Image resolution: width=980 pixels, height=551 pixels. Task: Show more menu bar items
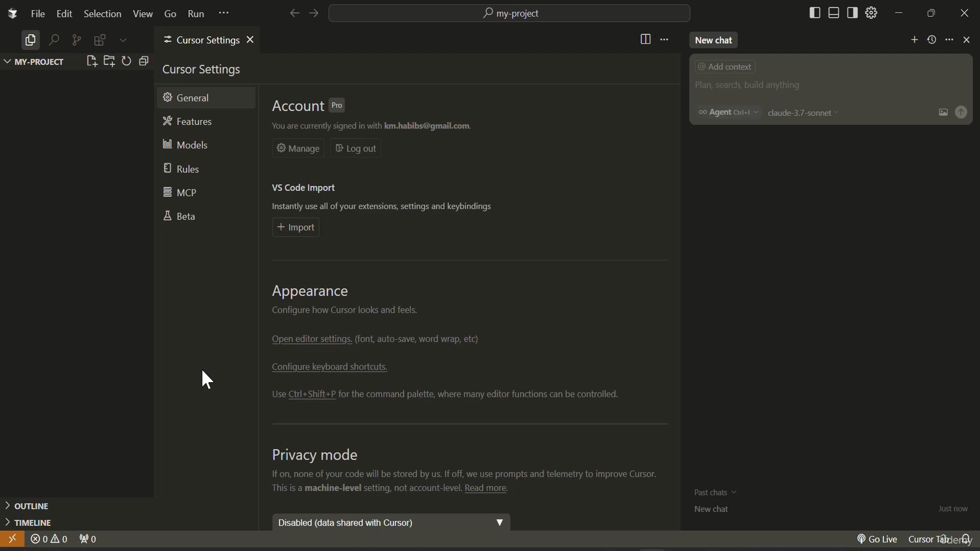(224, 13)
